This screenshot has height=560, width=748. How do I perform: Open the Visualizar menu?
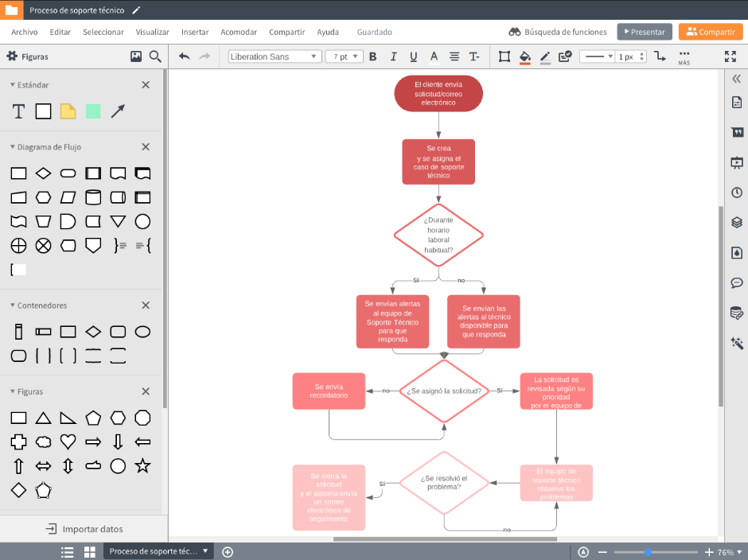[152, 32]
